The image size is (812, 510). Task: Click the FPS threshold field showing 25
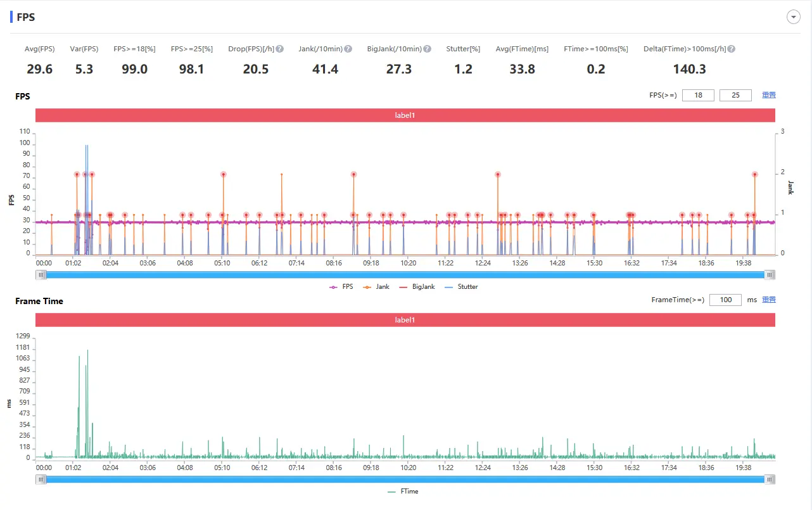[x=735, y=95]
